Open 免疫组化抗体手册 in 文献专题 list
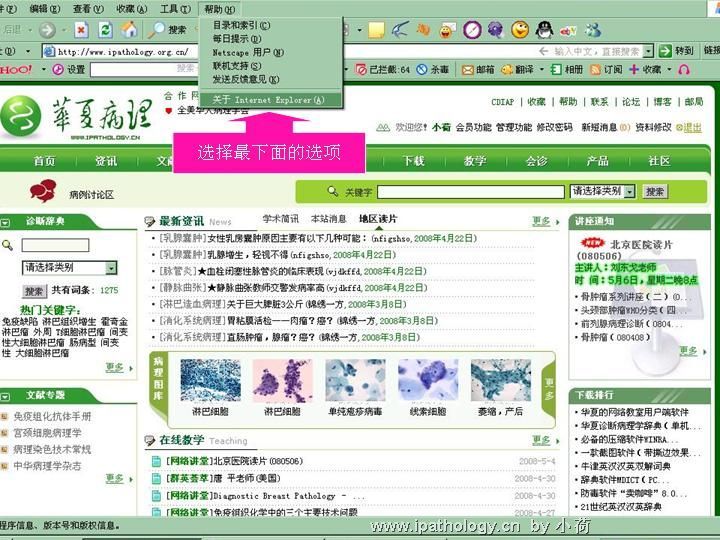Viewport: 720px width, 540px height. [x=52, y=416]
